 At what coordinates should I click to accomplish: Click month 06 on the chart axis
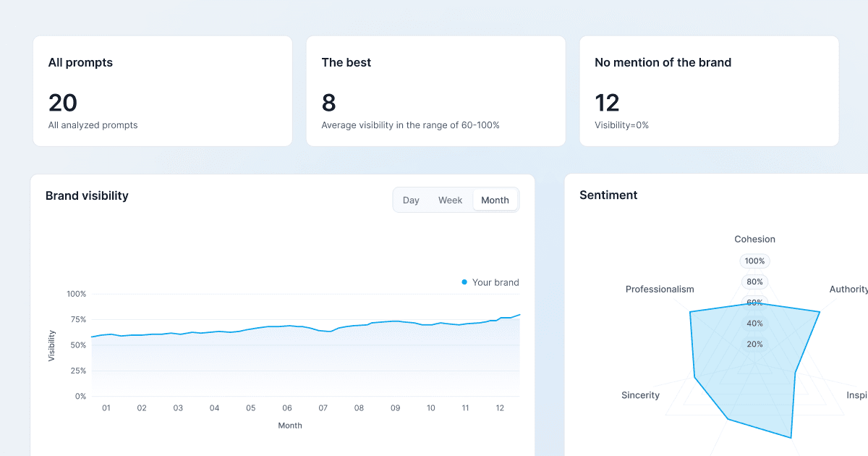pyautogui.click(x=287, y=408)
